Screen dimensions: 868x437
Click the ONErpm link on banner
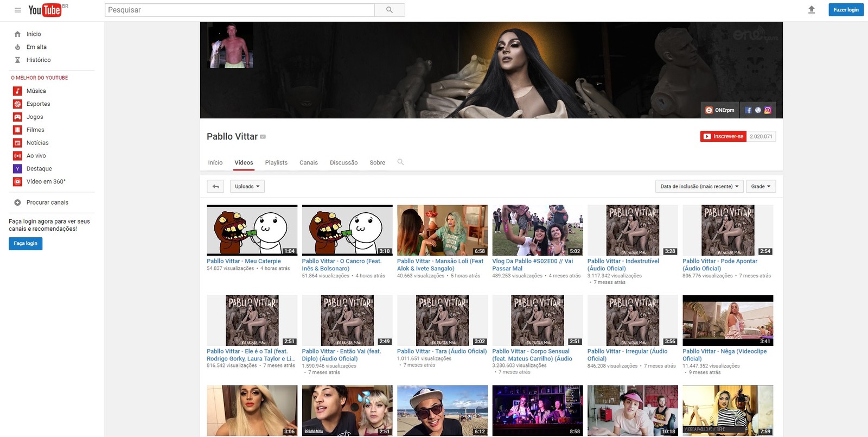[x=720, y=110]
